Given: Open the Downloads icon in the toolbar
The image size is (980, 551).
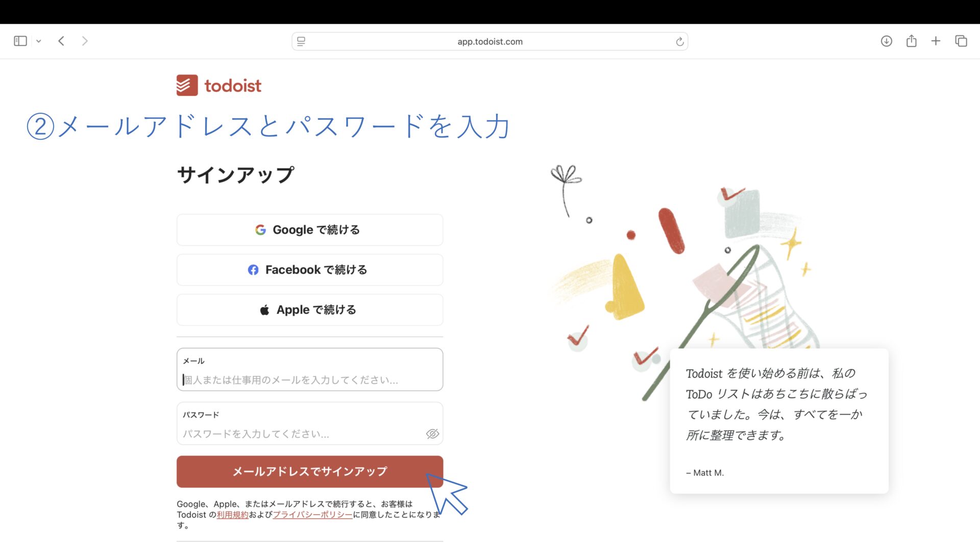Looking at the screenshot, I should point(887,41).
